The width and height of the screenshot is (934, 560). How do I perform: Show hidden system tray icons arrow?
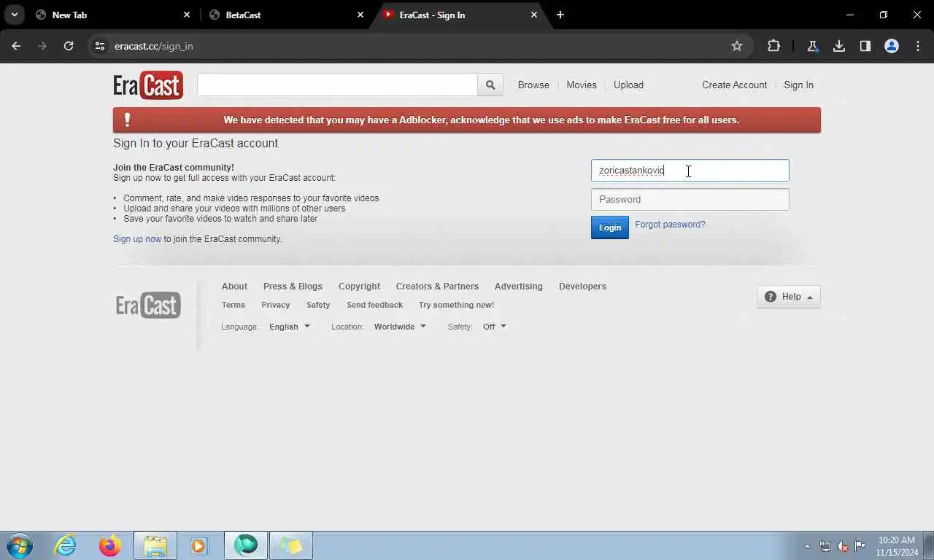coord(807,546)
